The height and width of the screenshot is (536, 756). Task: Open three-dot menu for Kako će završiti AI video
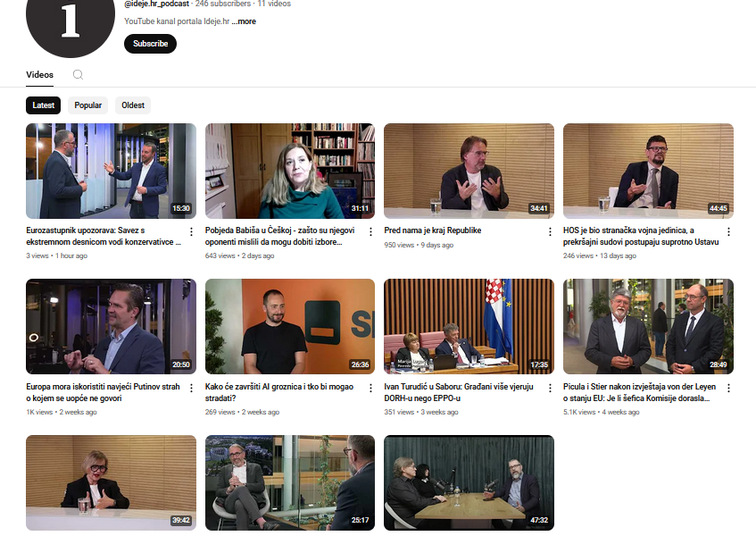(x=370, y=388)
